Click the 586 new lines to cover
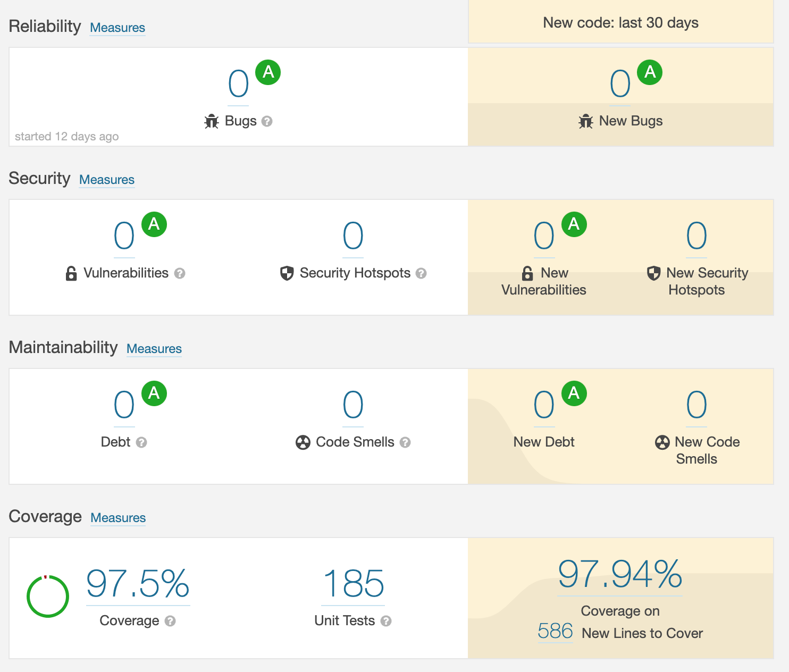Image resolution: width=789 pixels, height=672 pixels. [x=555, y=632]
